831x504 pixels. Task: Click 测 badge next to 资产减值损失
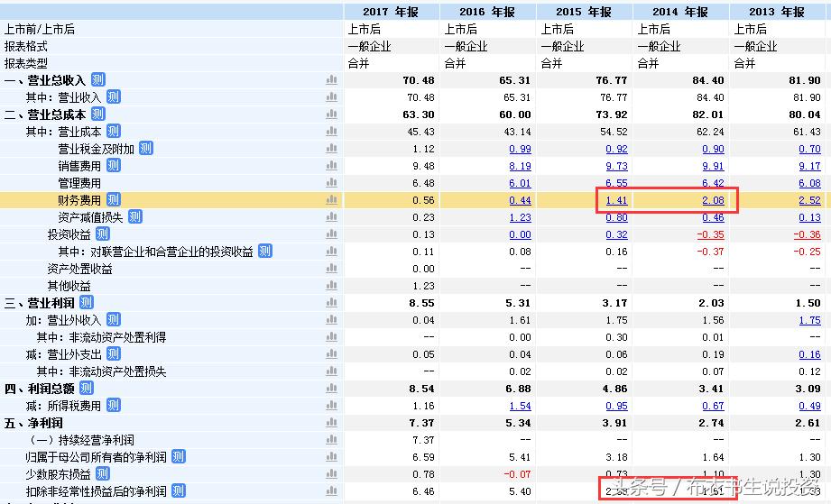(135, 216)
